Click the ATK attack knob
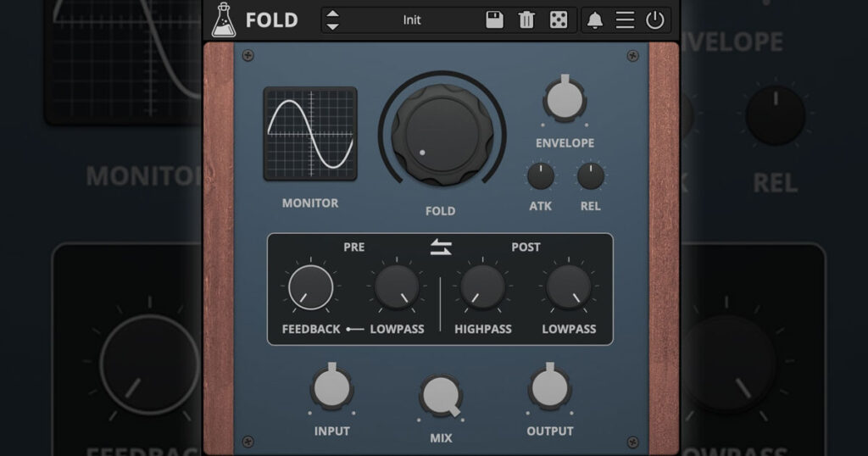 click(x=541, y=176)
